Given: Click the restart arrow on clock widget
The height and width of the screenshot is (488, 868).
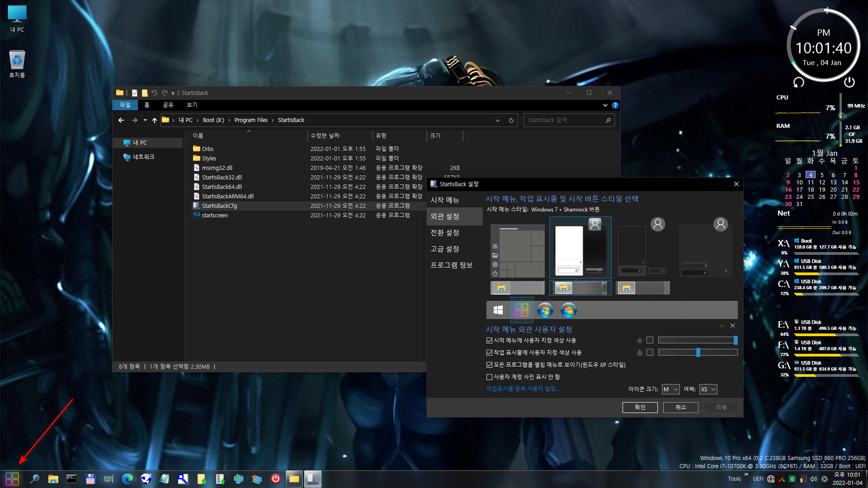Looking at the screenshot, I should [799, 82].
